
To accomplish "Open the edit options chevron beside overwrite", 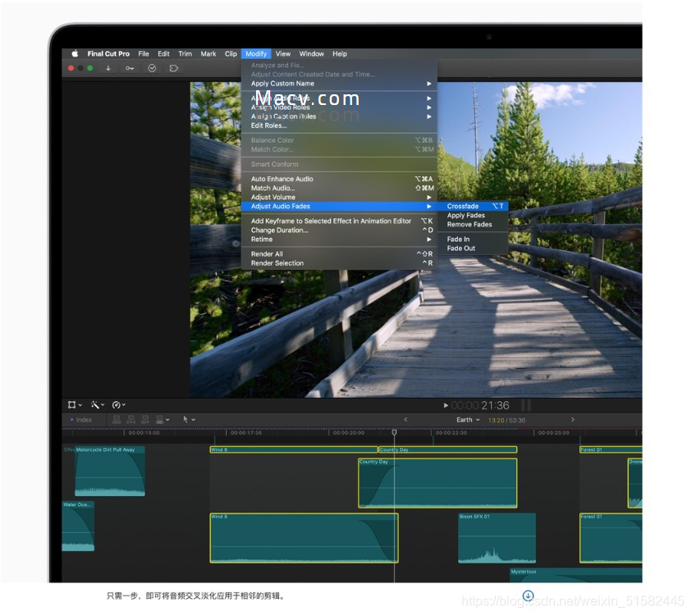I will click(x=167, y=420).
